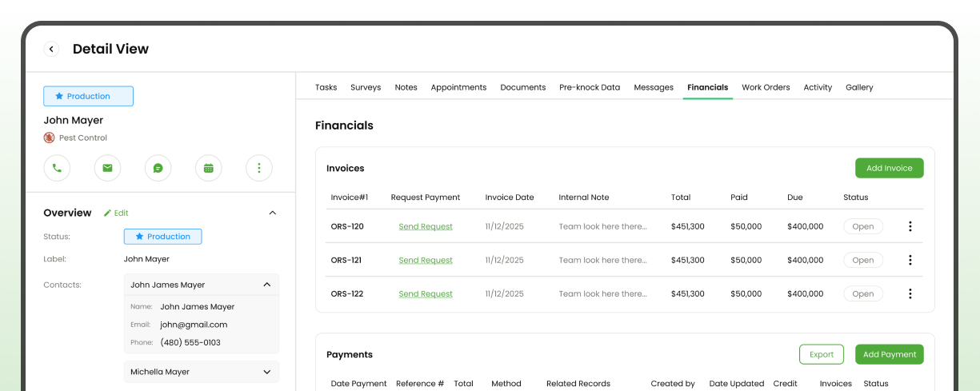This screenshot has width=980, height=391.
Task: Open Work Orders tab
Action: point(766,87)
